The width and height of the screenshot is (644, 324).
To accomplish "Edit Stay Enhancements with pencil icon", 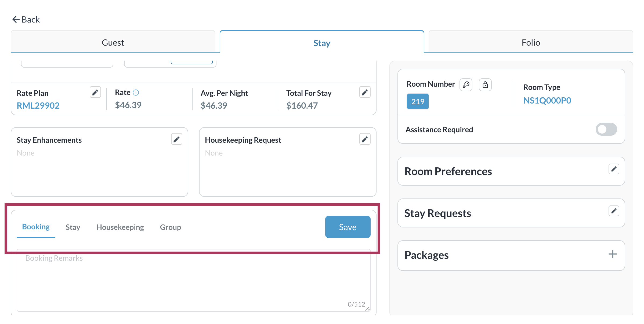I will (176, 139).
